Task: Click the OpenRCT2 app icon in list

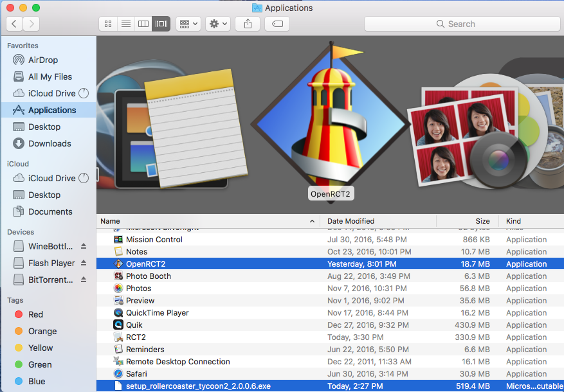Action: click(118, 263)
